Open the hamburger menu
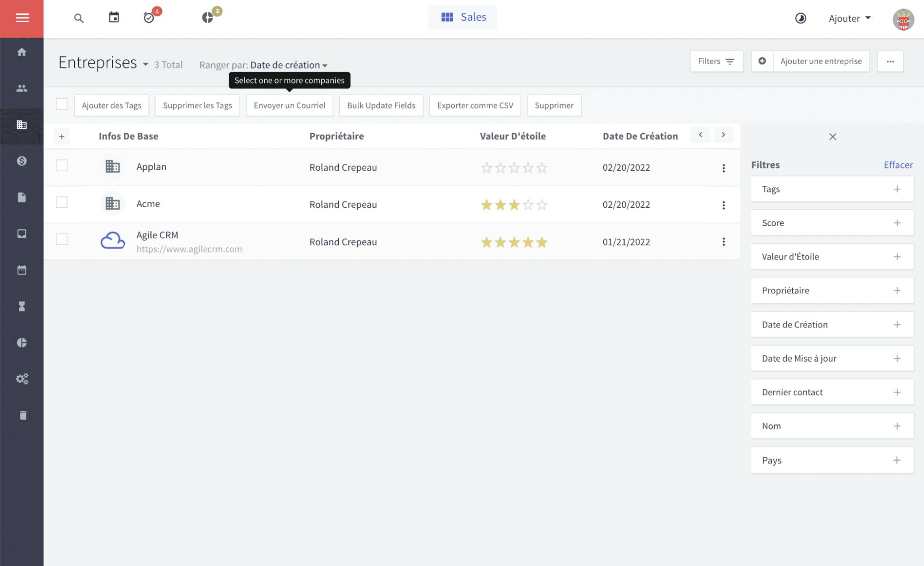The image size is (924, 566). pyautogui.click(x=22, y=18)
